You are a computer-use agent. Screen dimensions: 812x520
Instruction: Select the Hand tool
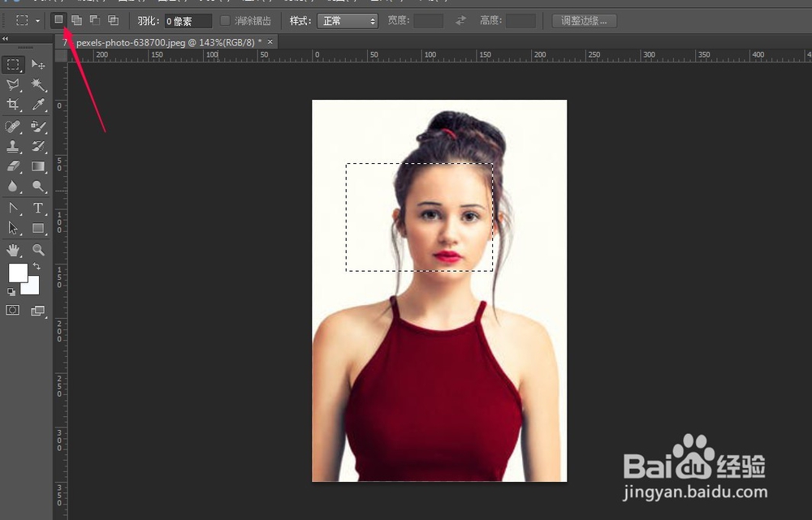pos(13,250)
